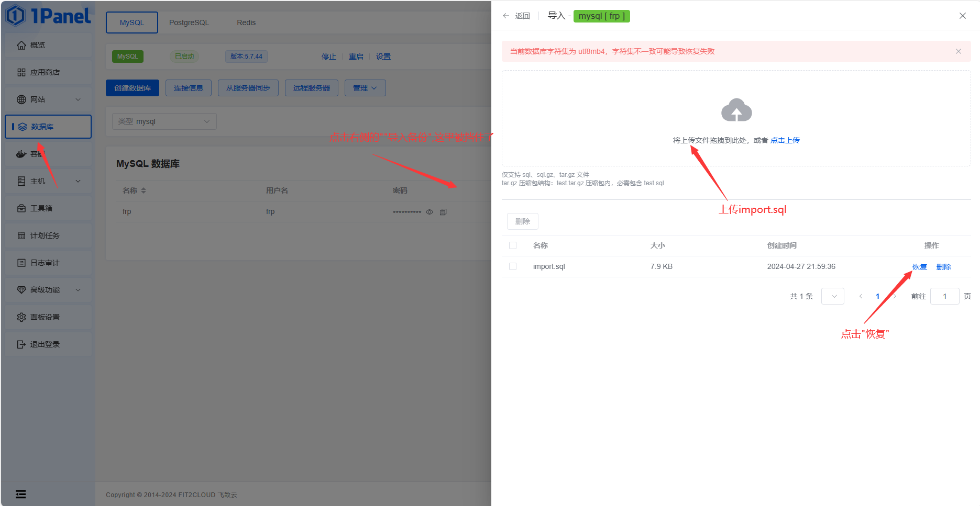This screenshot has height=506, width=980.
Task: Click the back arrow next to 返回
Action: pyautogui.click(x=506, y=16)
